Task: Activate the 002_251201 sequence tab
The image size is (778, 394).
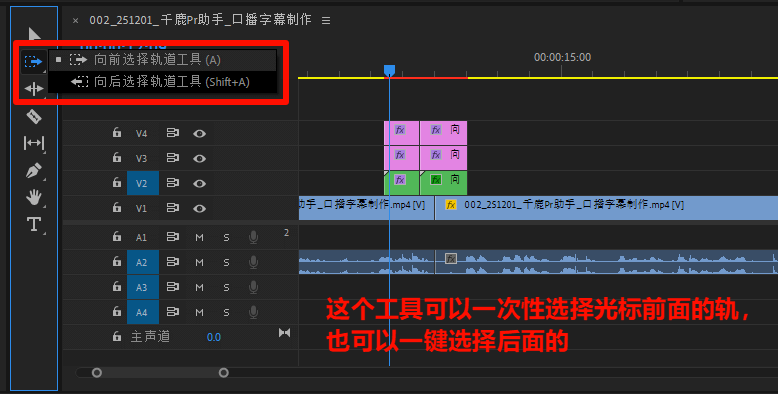Action: click(200, 20)
